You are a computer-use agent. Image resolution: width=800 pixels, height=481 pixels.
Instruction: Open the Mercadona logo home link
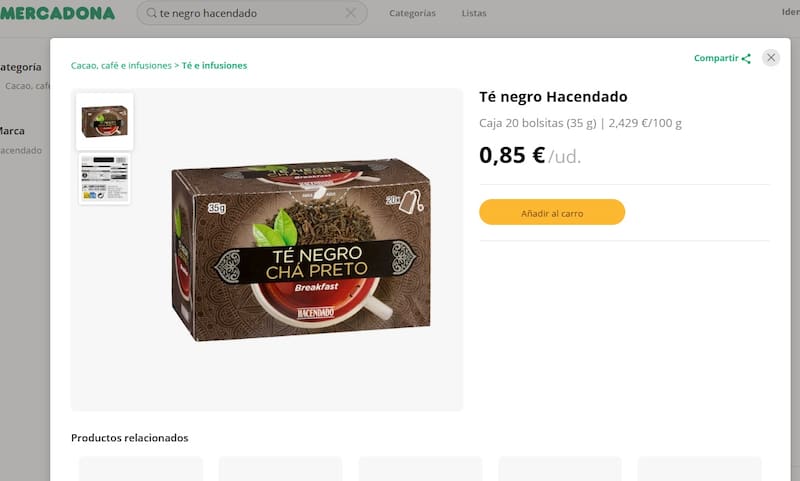58,13
